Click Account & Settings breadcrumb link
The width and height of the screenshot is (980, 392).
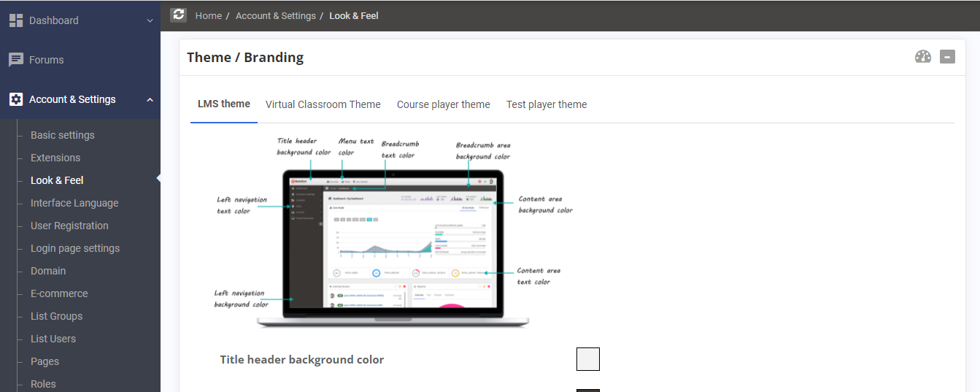tap(276, 15)
